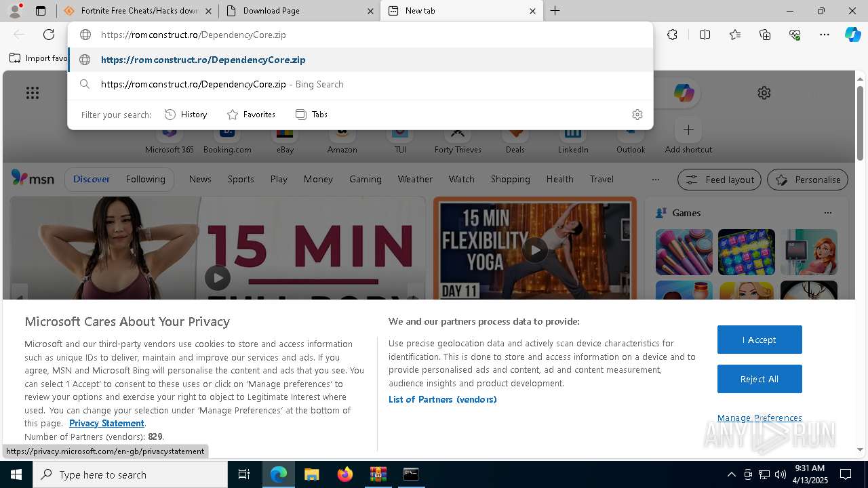Open the jewel puzzle game thumbnail

pos(747,252)
